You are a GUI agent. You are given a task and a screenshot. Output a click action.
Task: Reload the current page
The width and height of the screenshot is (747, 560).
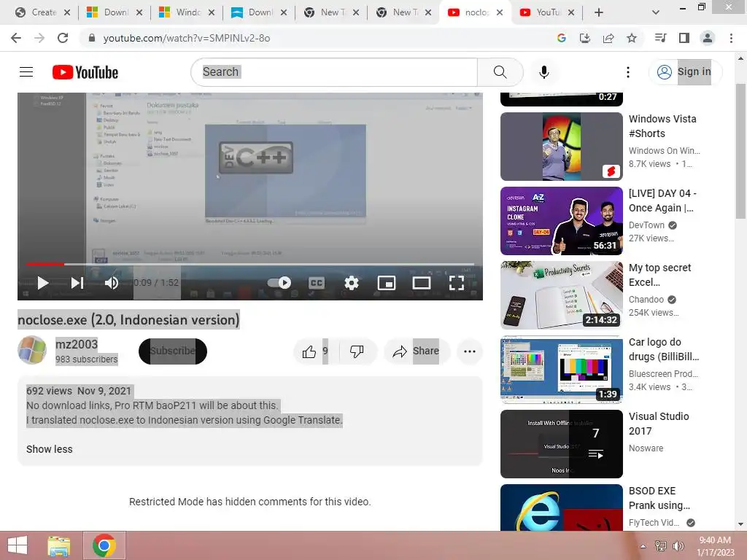[63, 38]
